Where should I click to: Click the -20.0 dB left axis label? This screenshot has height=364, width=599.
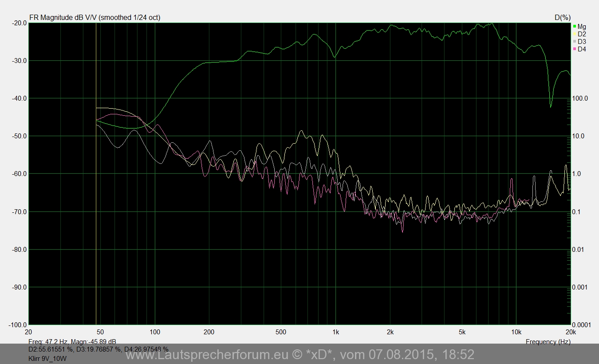pos(18,23)
